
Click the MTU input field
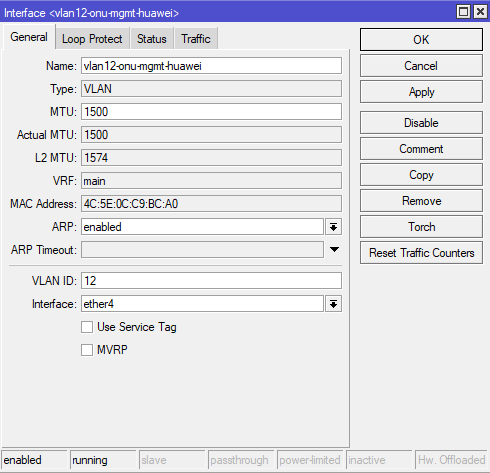(x=211, y=112)
